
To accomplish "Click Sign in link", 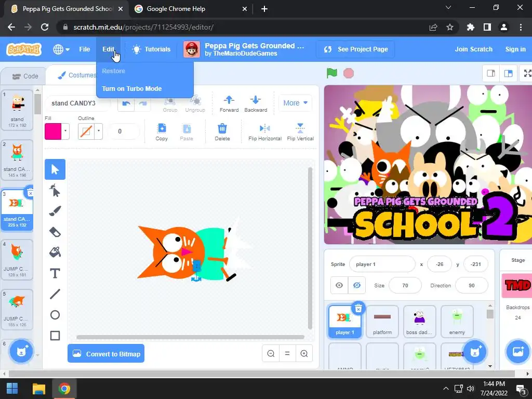I will 515,49.
